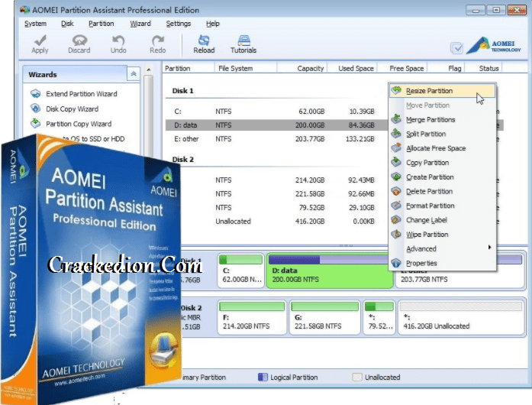Click the Allocate Free Space icon
This screenshot has width=532, height=405.
[396, 147]
